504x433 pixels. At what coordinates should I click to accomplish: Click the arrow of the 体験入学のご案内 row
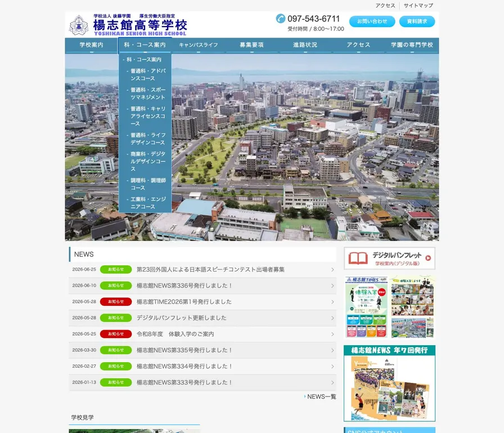(332, 335)
